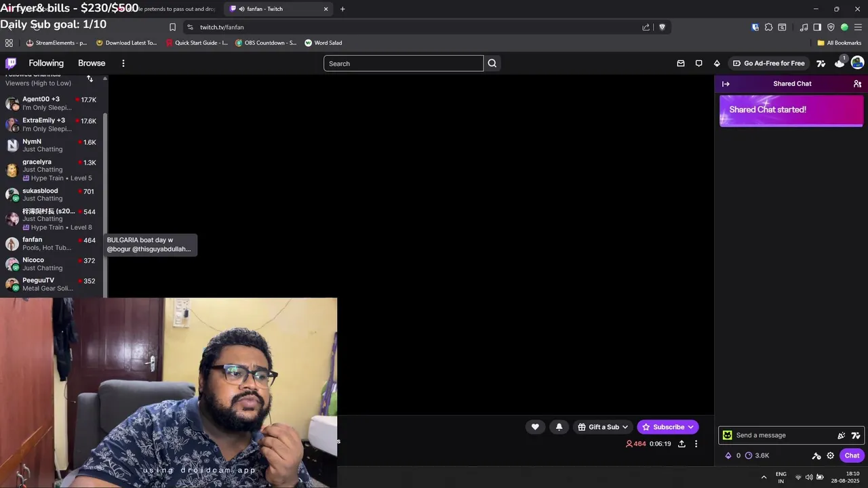Sort followed channels with the arrows icon
The height and width of the screenshot is (488, 868).
[90, 79]
